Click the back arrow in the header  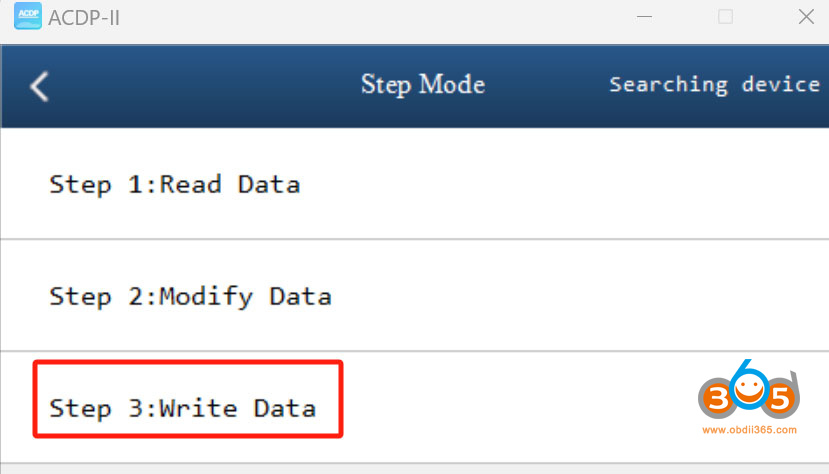39,86
